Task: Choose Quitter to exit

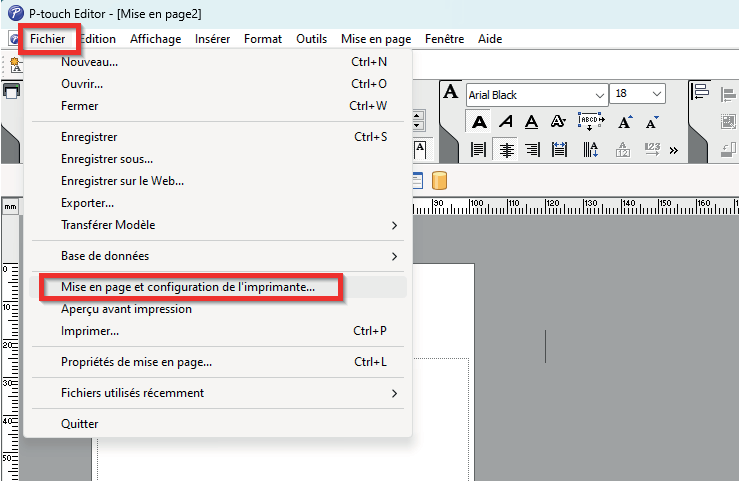Action: pyautogui.click(x=218, y=424)
